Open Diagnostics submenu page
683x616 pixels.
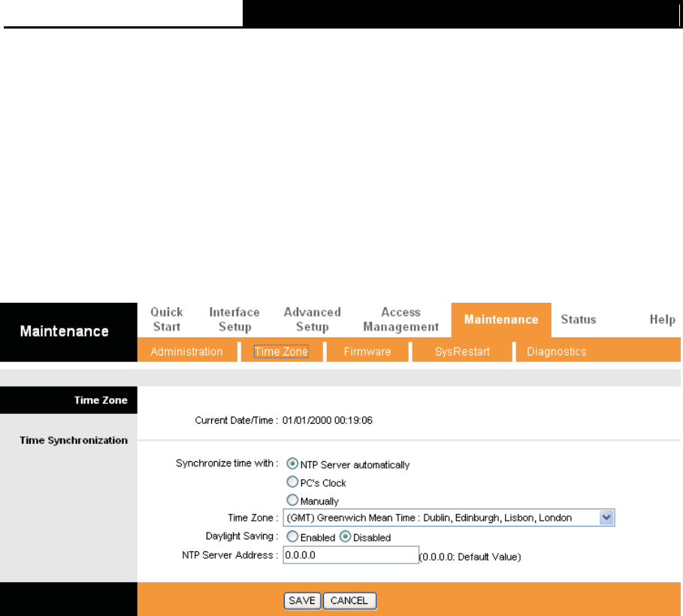pos(556,352)
